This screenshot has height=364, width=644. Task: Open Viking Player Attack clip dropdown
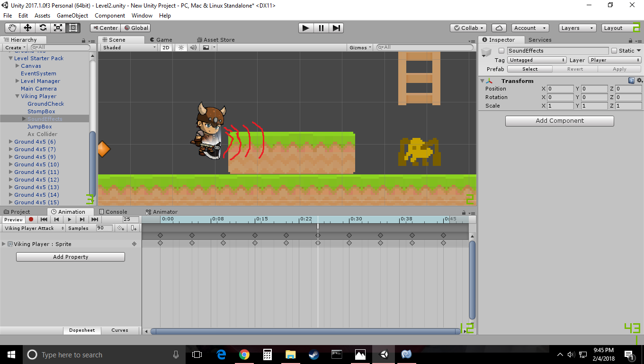point(34,228)
